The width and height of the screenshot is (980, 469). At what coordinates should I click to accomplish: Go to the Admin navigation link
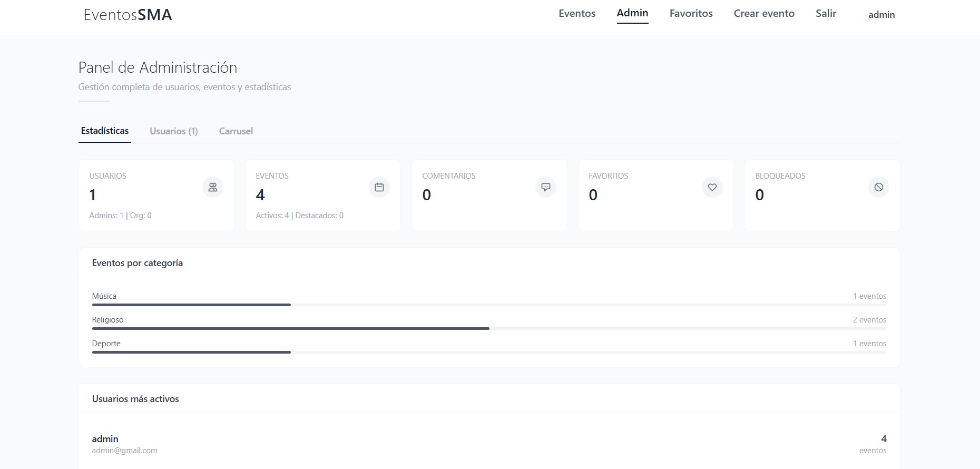(632, 14)
